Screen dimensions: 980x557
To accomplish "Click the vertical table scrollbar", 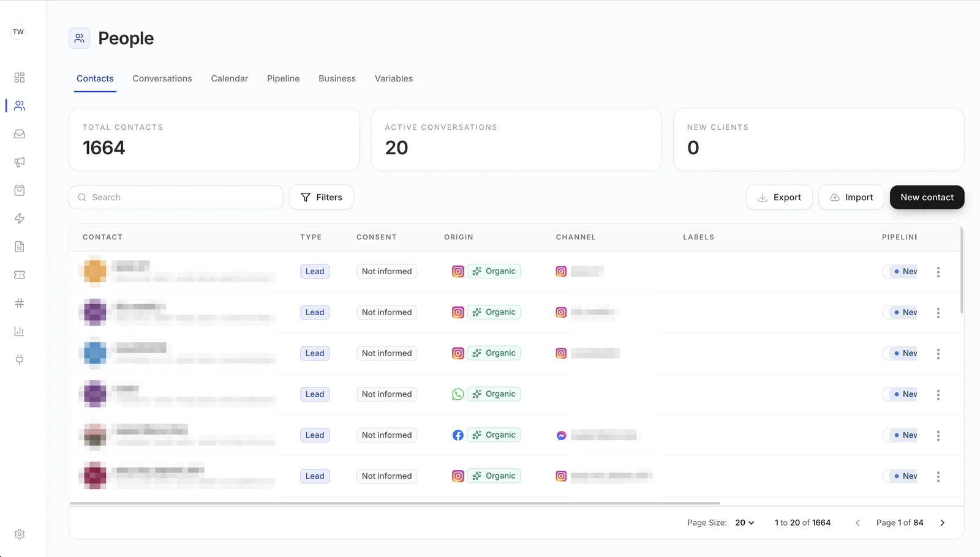I will tap(962, 269).
